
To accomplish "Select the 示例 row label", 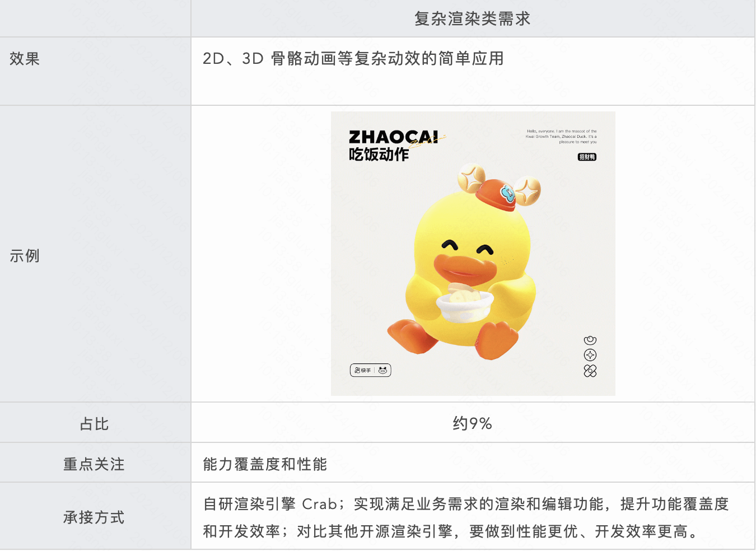I will [25, 256].
